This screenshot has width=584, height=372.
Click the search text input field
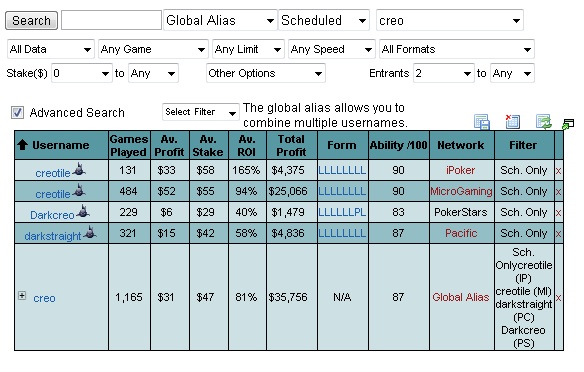111,20
